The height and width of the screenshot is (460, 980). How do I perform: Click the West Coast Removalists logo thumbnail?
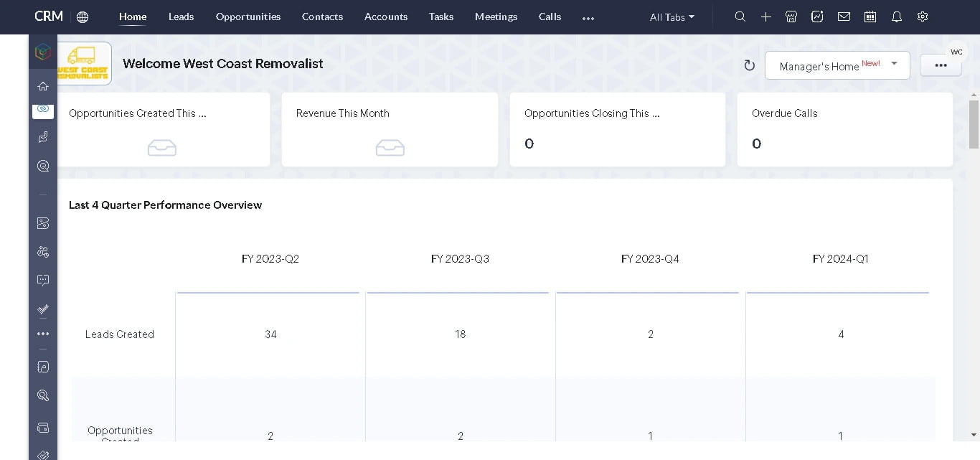pyautogui.click(x=84, y=63)
